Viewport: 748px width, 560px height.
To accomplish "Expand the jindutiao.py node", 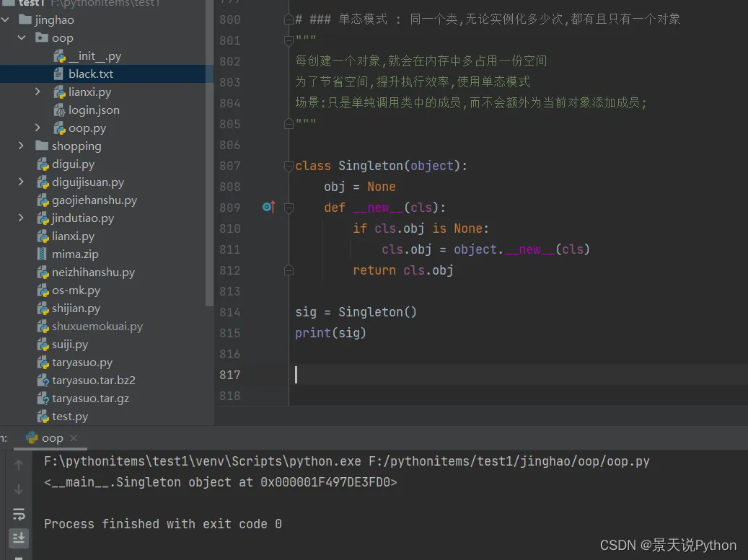I will coord(22,218).
